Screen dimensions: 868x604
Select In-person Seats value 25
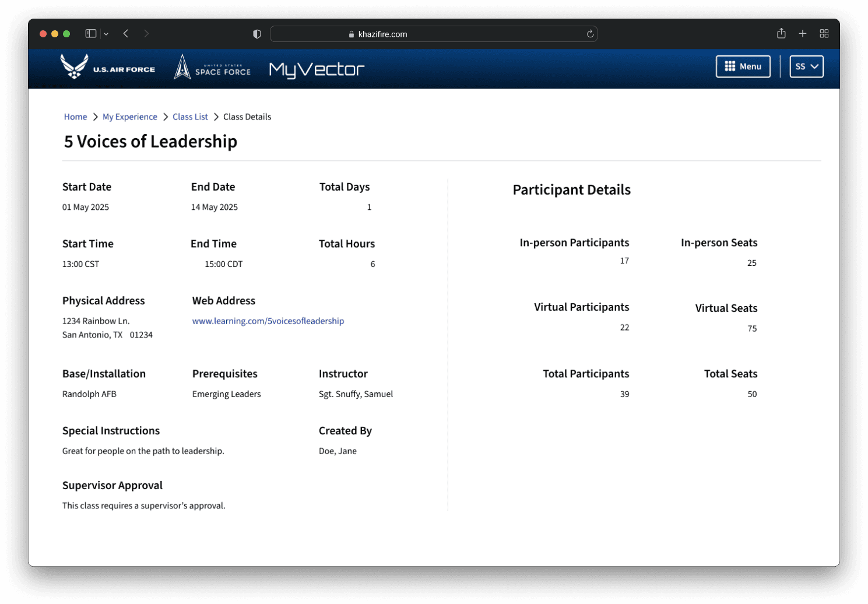752,263
